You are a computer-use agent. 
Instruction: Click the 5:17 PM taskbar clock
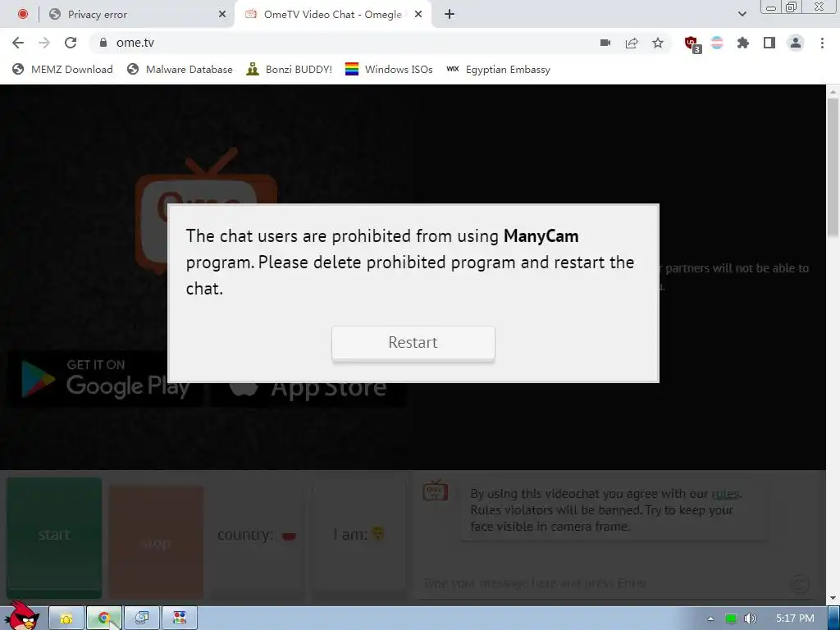pos(795,619)
